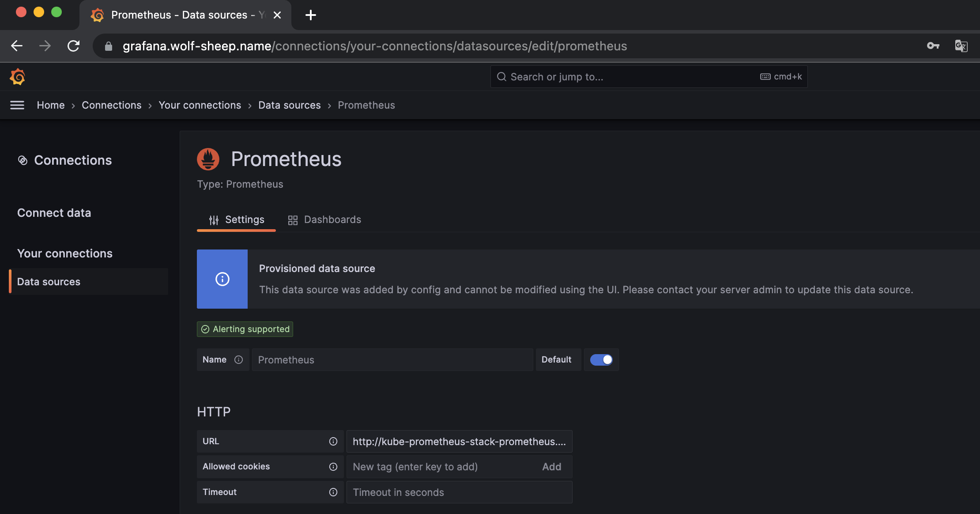Click the URL field info icon
This screenshot has height=514, width=980.
pos(333,441)
